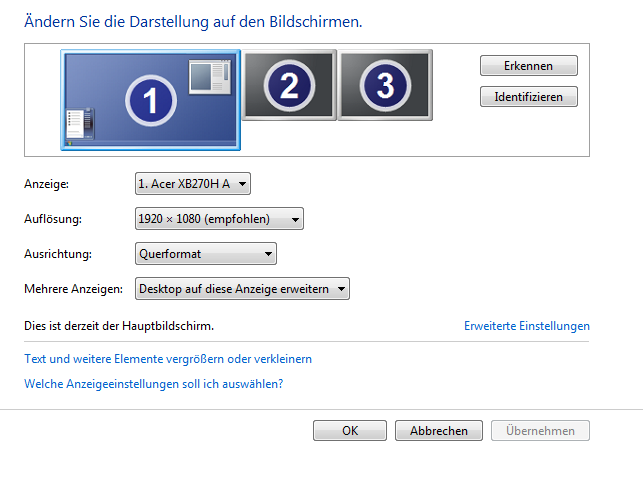Click the 'Mehrere Anzeigen:' label

click(73, 289)
